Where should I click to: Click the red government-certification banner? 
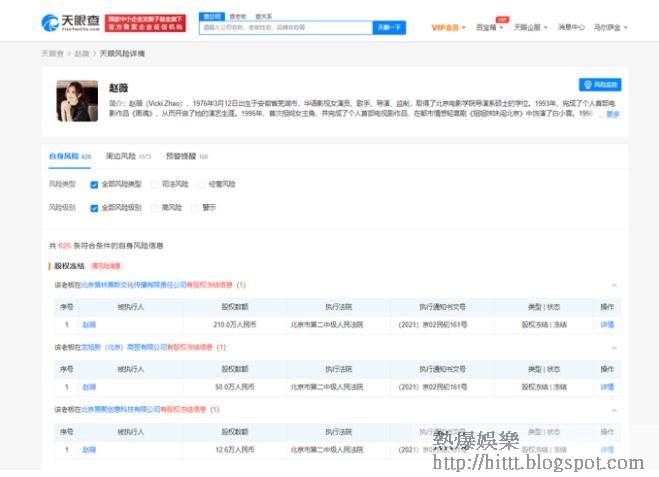coord(145,23)
